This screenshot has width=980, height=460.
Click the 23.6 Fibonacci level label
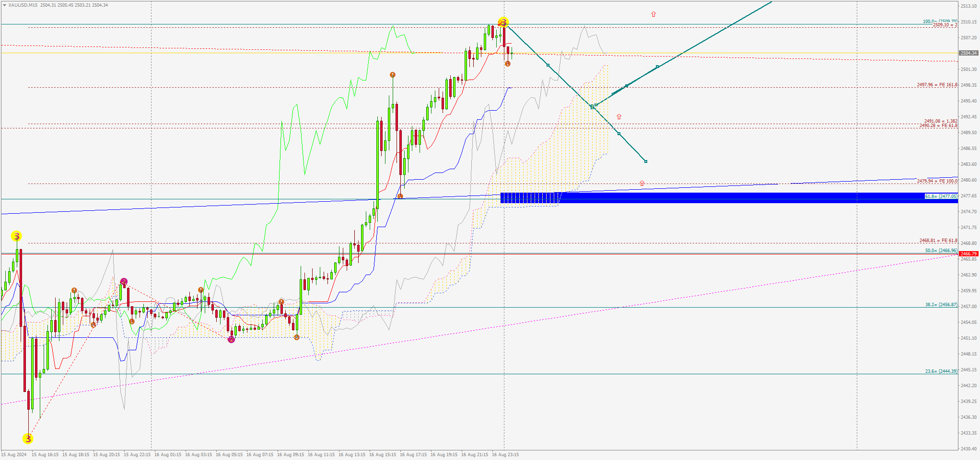pyautogui.click(x=941, y=371)
